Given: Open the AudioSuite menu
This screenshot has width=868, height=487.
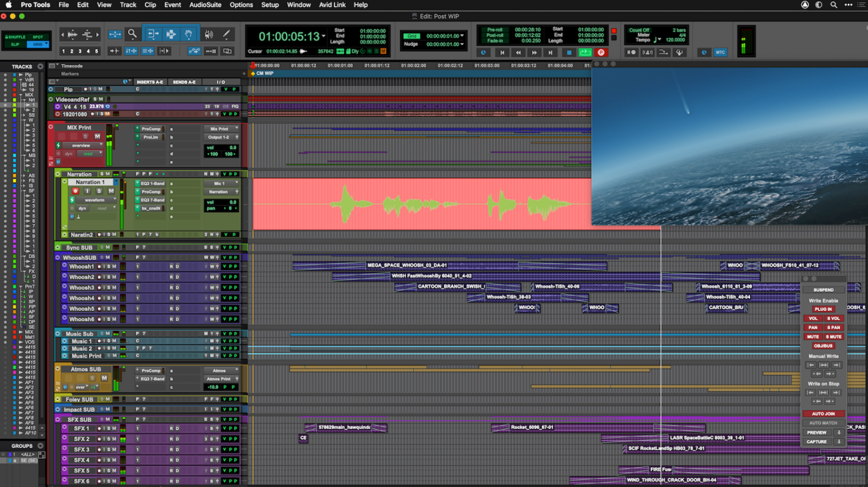Looking at the screenshot, I should [205, 5].
